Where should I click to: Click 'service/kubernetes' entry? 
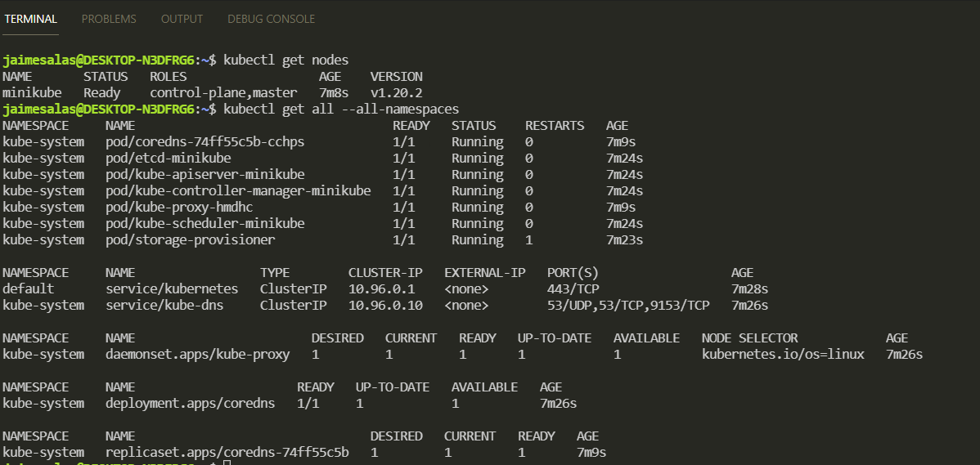coord(172,289)
